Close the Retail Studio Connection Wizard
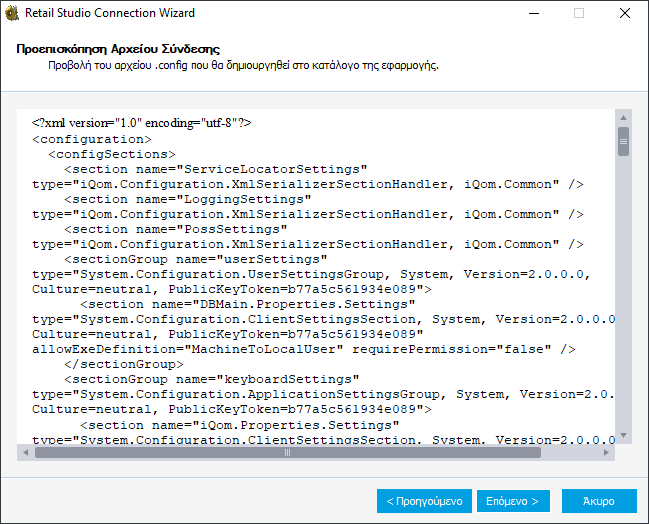 (x=624, y=14)
